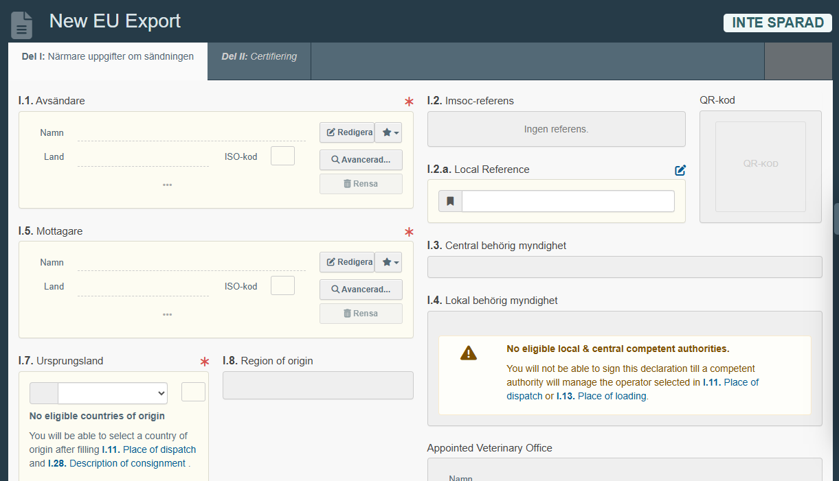The width and height of the screenshot is (839, 481).
Task: Click the bookmark icon in Local Reference field
Action: [450, 201]
